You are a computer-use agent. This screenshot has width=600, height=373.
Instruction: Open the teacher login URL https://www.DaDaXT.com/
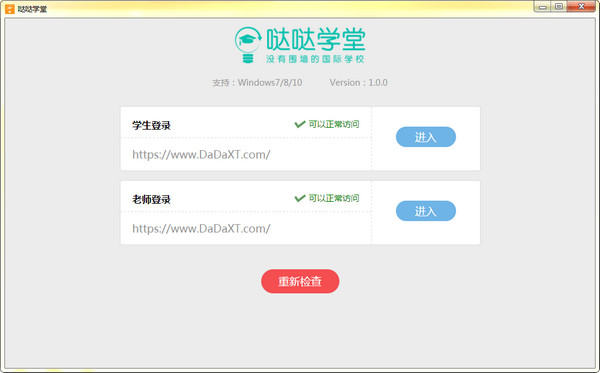click(x=201, y=229)
